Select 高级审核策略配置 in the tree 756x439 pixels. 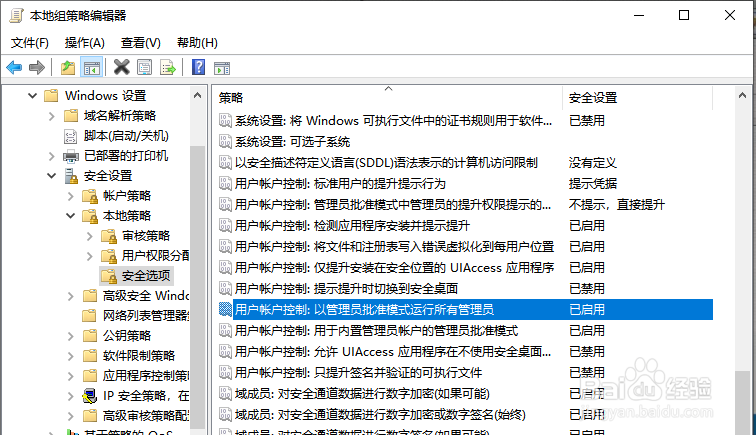coord(146,416)
